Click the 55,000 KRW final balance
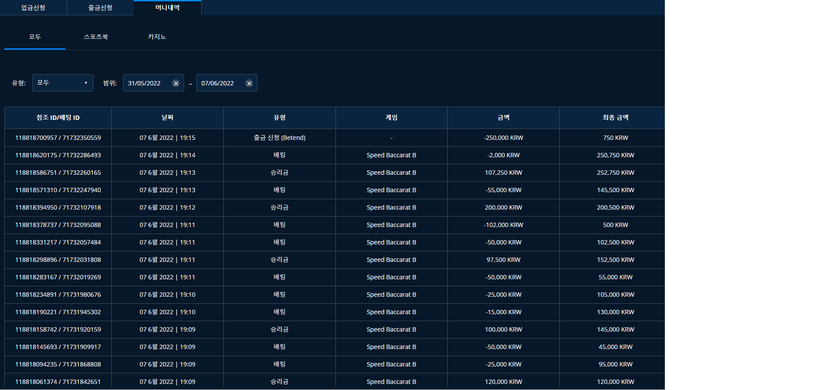 [x=616, y=278]
